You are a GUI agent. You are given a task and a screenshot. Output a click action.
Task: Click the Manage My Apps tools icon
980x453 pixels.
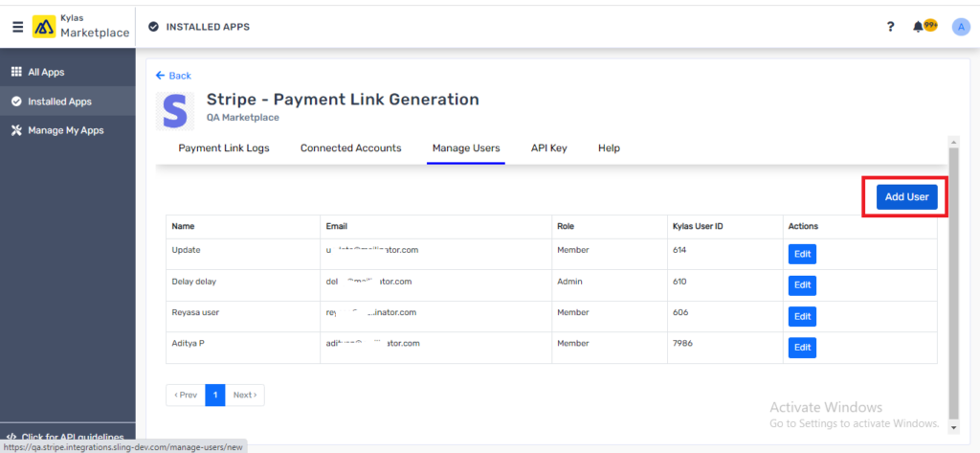pos(17,131)
